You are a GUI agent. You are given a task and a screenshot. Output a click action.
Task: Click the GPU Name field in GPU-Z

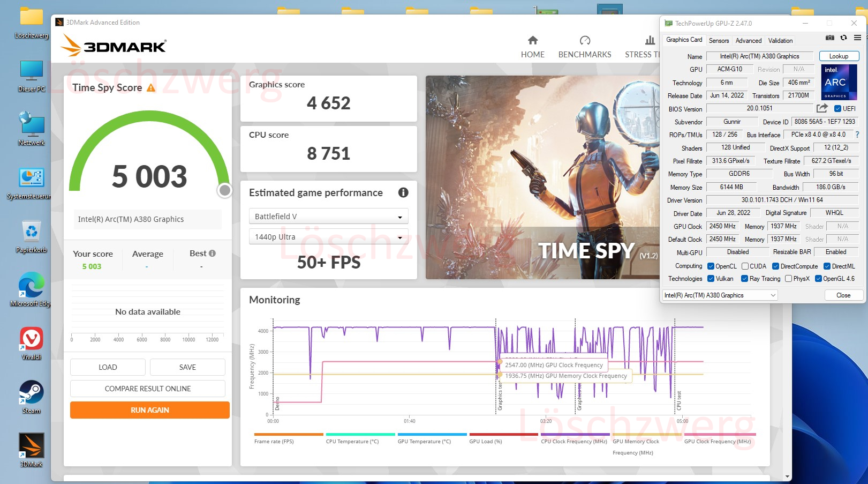point(759,56)
